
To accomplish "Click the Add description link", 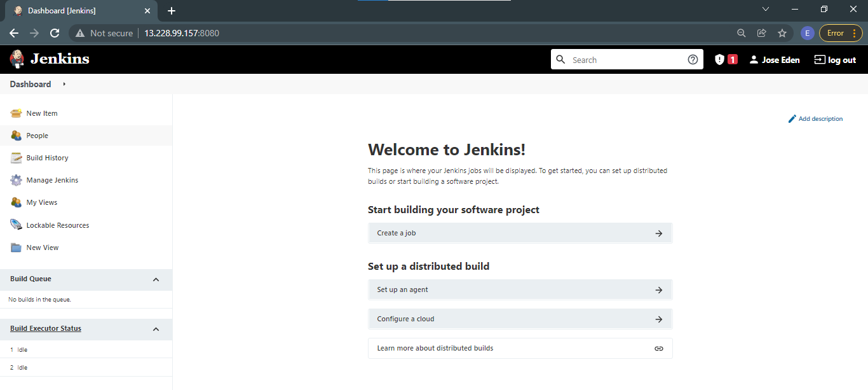I will click(815, 119).
